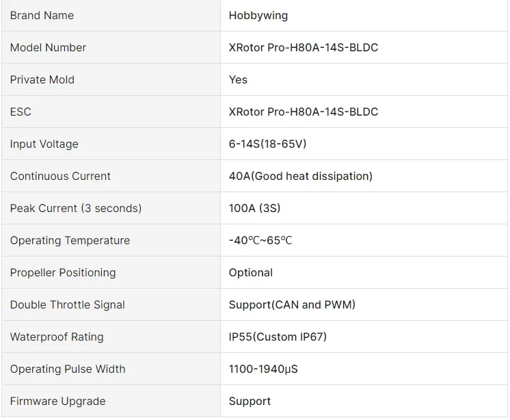Image resolution: width=510 pixels, height=420 pixels.
Task: Click the Operating Temperature value -40℃~65℃
Action: [260, 240]
